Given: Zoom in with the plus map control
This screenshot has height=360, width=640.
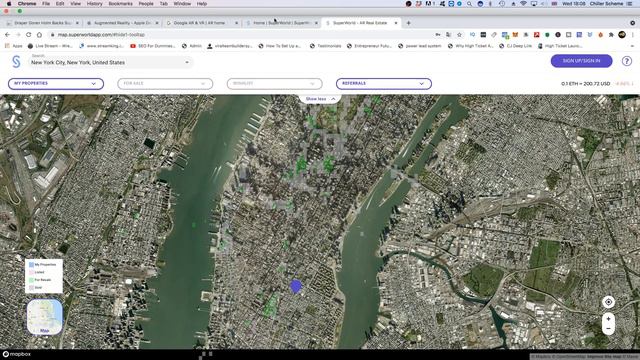Looking at the screenshot, I should [x=608, y=319].
